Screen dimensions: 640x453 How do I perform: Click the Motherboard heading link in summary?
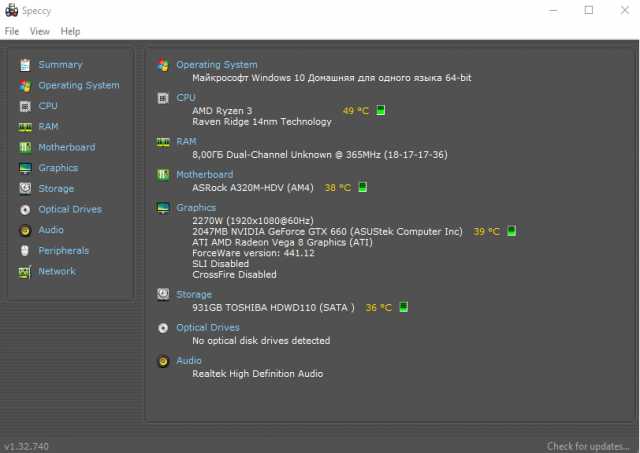pos(204,175)
